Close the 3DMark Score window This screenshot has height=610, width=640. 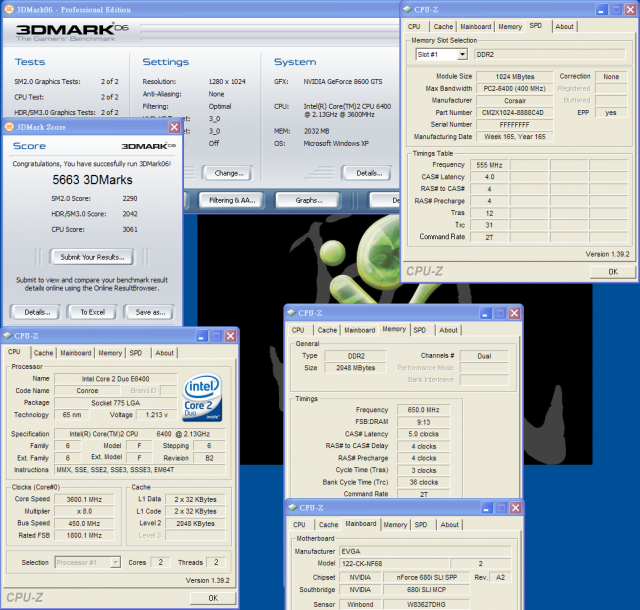click(x=174, y=127)
